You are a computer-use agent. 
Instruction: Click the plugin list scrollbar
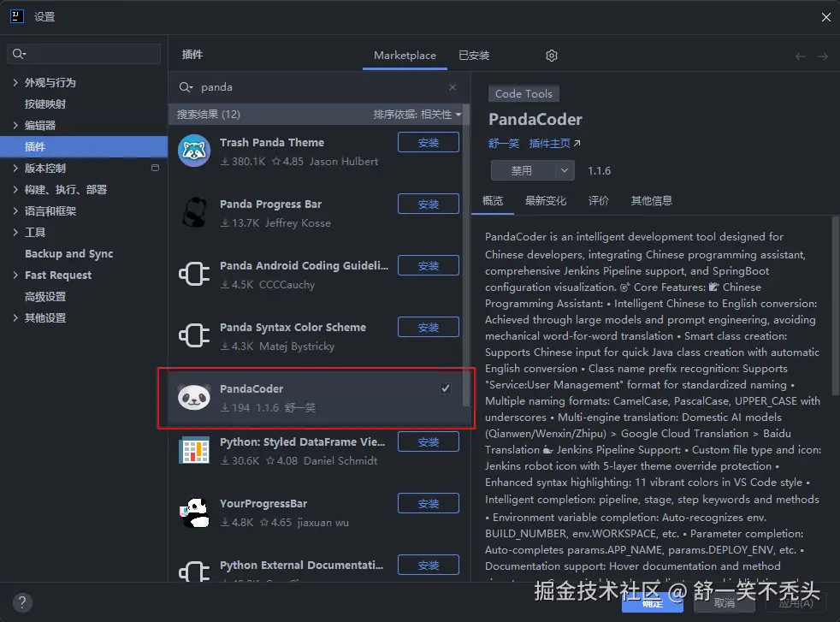coord(465,258)
